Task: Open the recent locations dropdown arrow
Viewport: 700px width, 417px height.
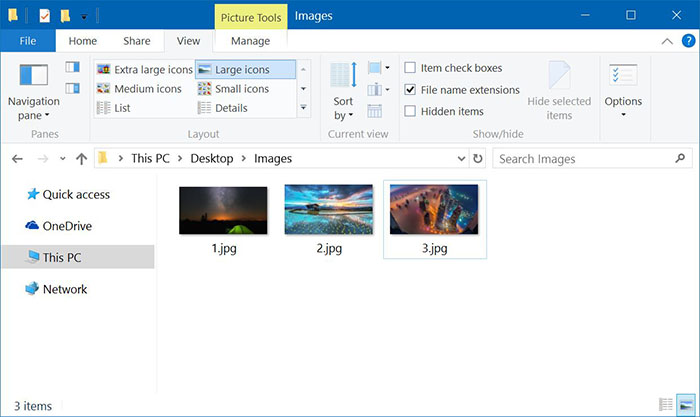Action: pos(62,158)
